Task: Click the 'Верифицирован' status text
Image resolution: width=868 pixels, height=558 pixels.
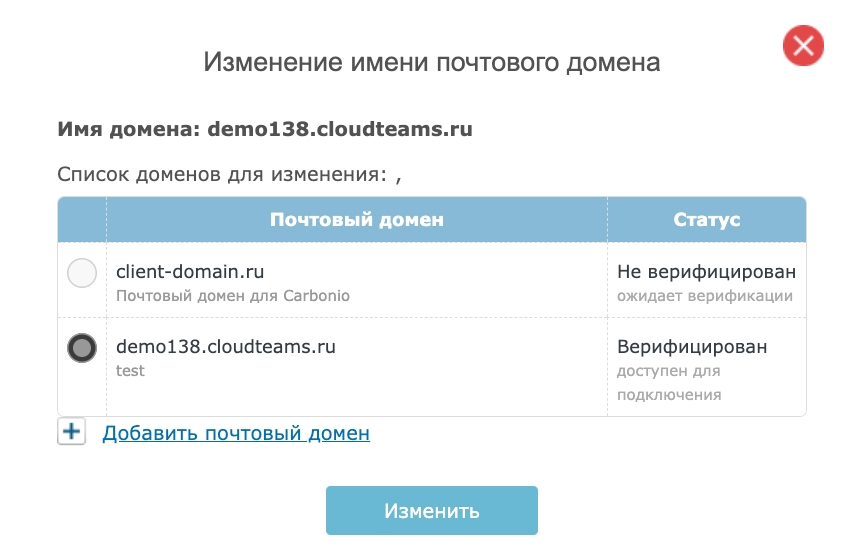Action: [692, 347]
